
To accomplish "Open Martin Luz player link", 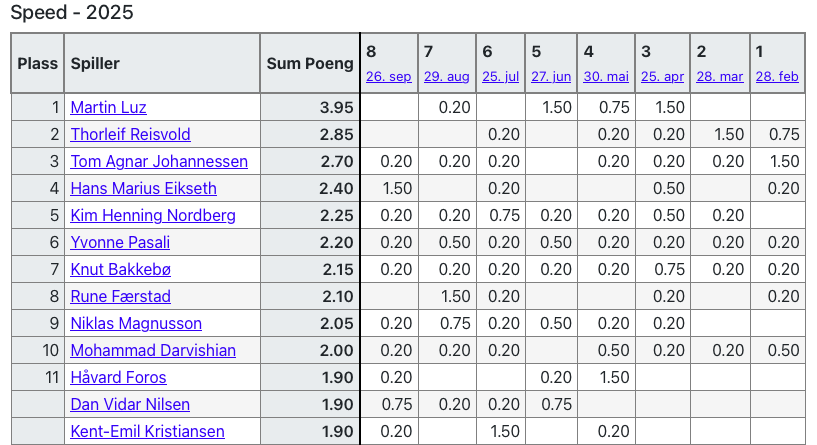I will click(108, 108).
